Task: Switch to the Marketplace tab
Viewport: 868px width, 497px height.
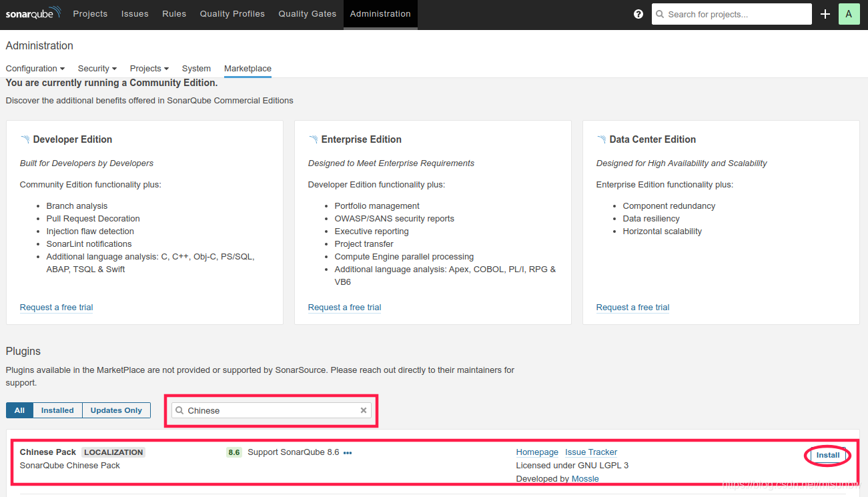Action: point(248,69)
